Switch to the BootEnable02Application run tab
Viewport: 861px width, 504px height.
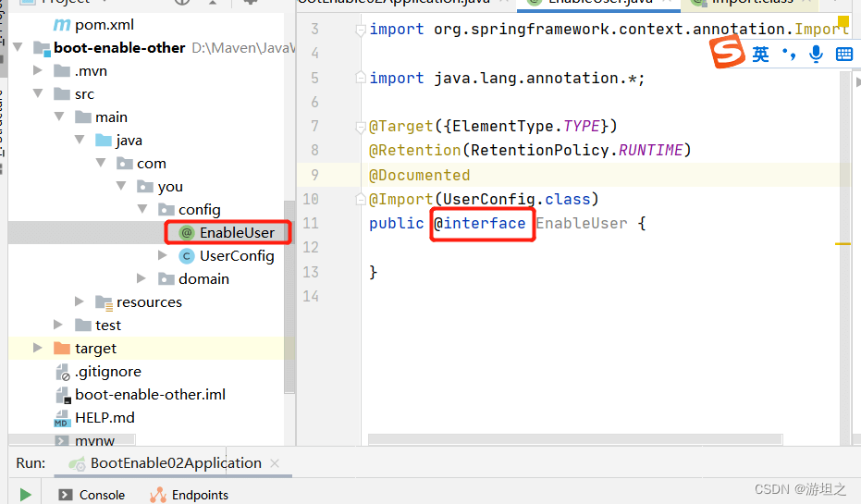pyautogui.click(x=176, y=463)
